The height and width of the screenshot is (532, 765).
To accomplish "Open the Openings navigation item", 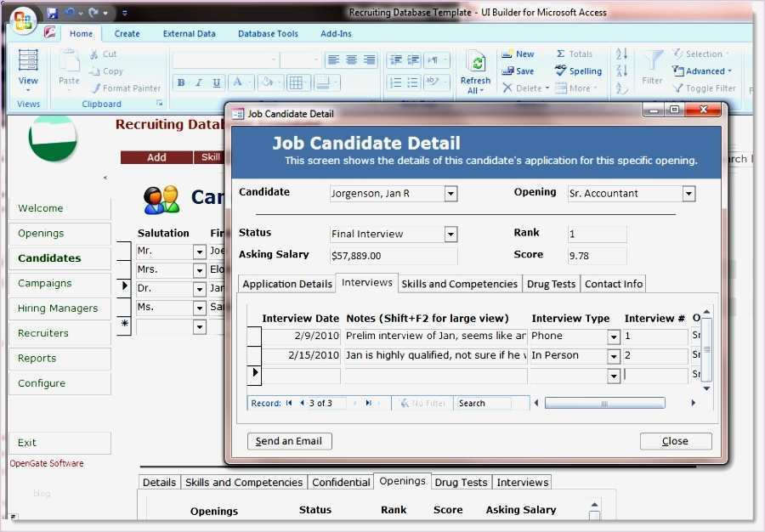I will (x=59, y=234).
